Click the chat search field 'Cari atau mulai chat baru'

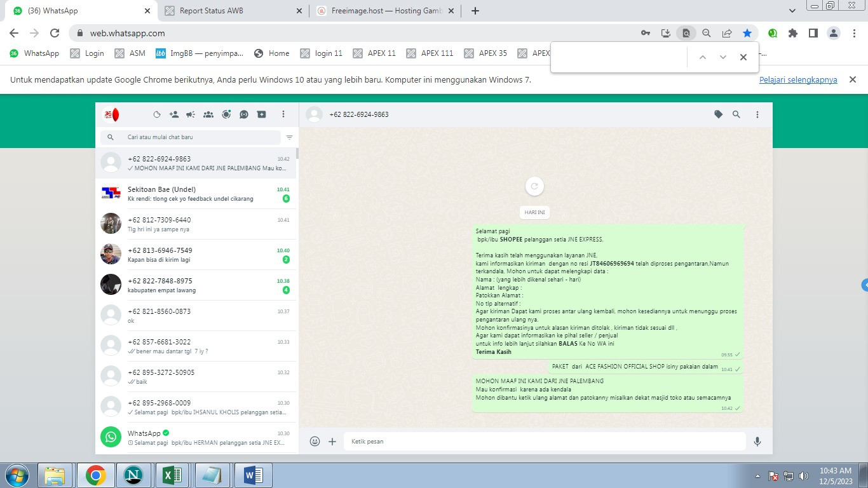point(191,137)
